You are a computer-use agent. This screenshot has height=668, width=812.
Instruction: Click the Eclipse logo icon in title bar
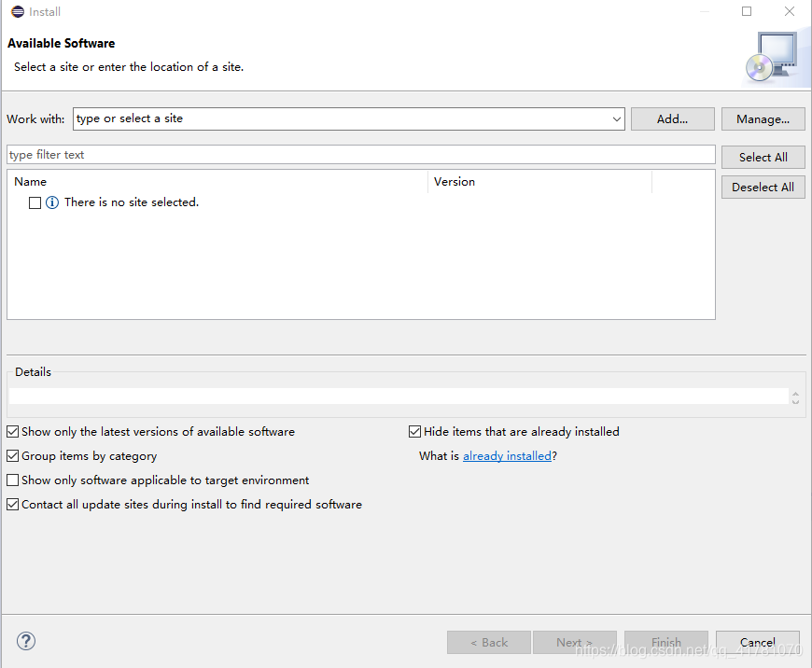[18, 11]
